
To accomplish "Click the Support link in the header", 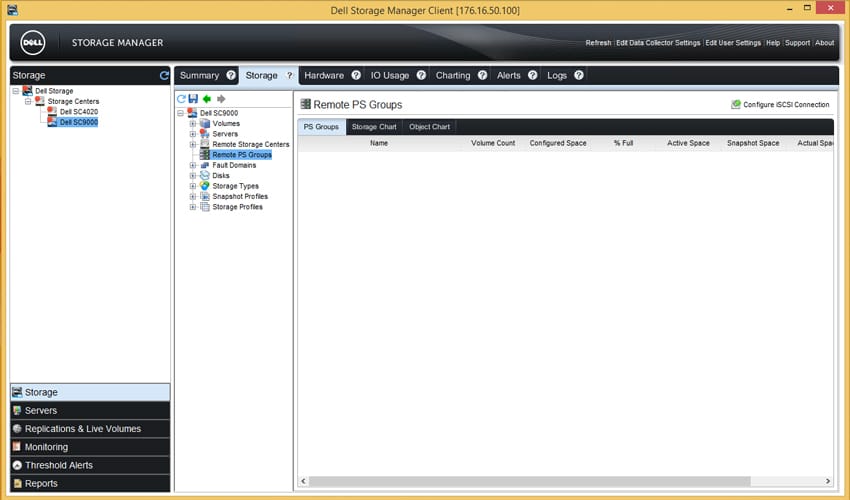I will pos(797,43).
